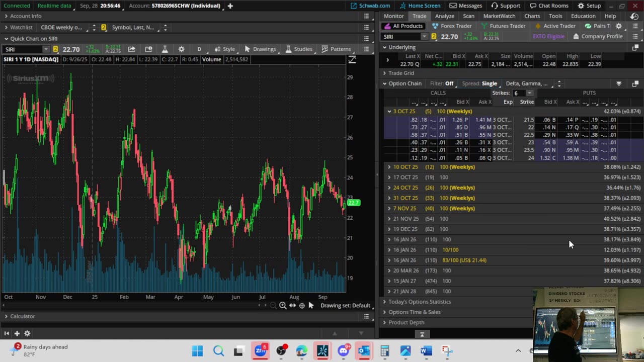Viewport: 644px width, 362px height.
Task: Click the jump-to-top arrow button below Product Depth
Action: (422, 334)
